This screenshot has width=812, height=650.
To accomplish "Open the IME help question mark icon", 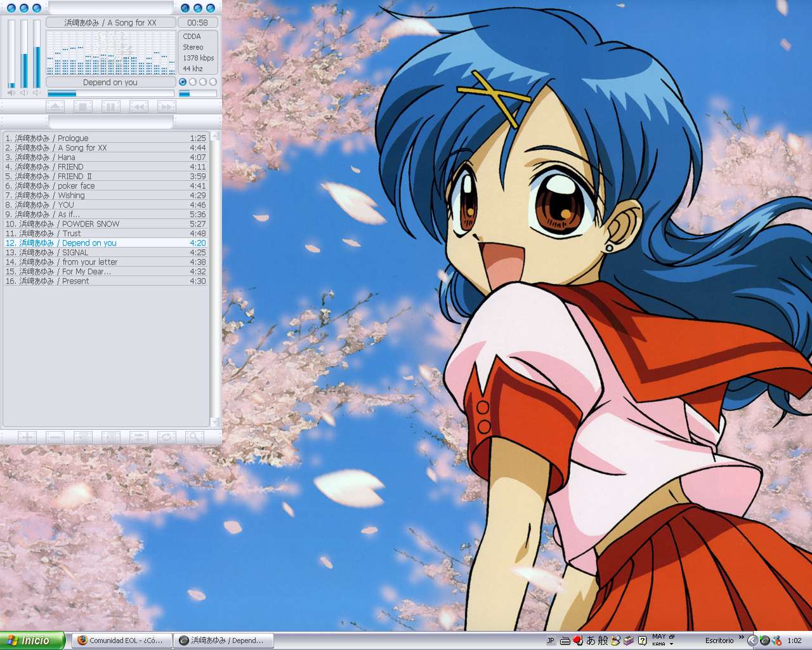I will click(642, 640).
